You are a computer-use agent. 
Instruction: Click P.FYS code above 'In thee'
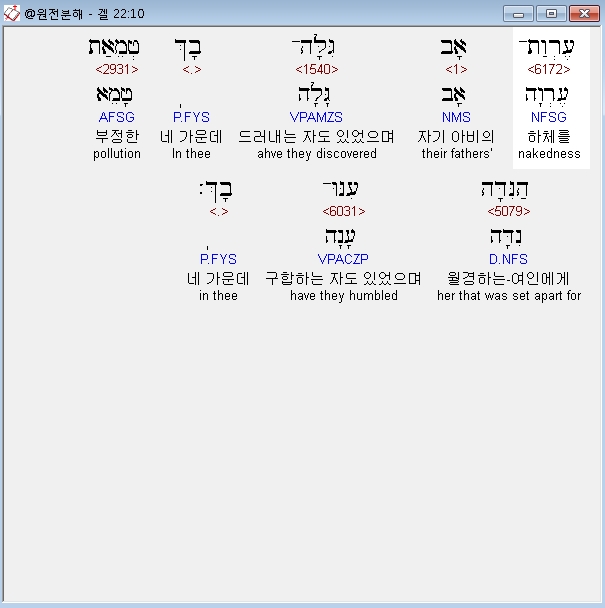pyautogui.click(x=192, y=117)
